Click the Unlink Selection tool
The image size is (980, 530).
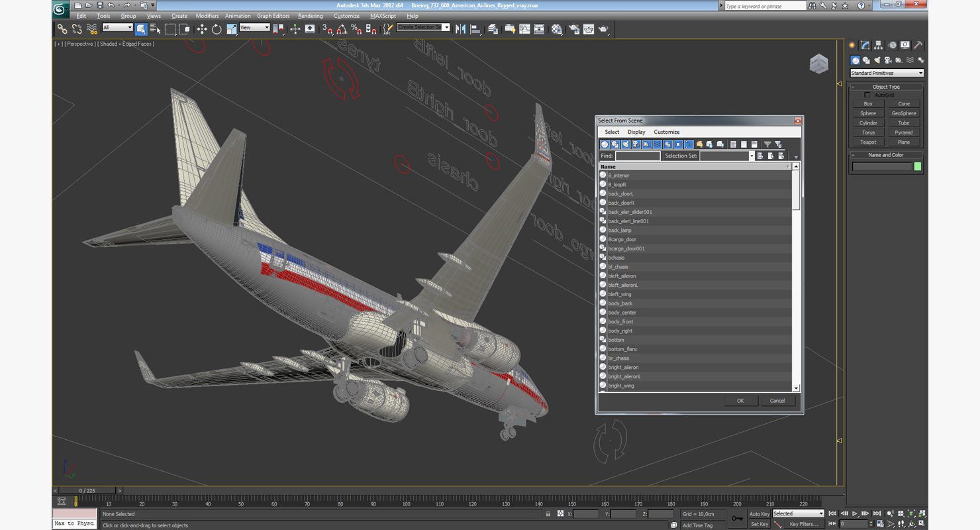point(77,29)
